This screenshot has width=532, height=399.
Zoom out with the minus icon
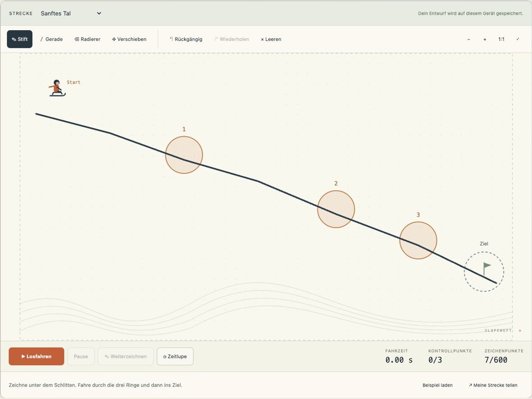coord(469,39)
